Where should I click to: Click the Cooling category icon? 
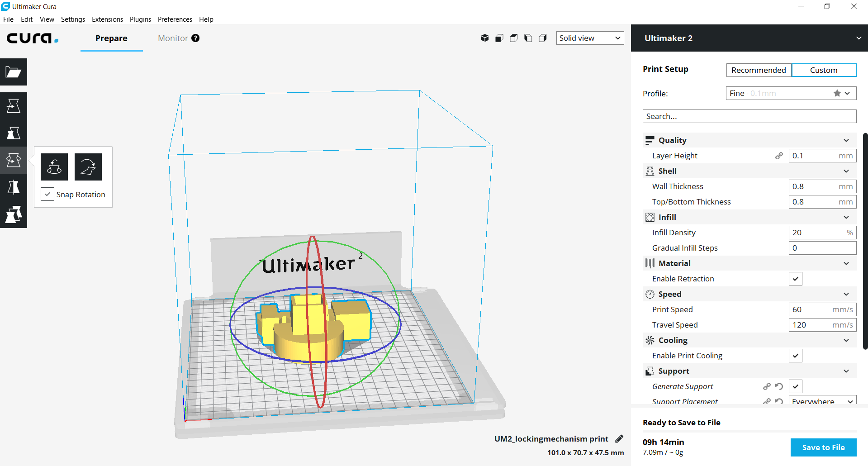coord(650,340)
